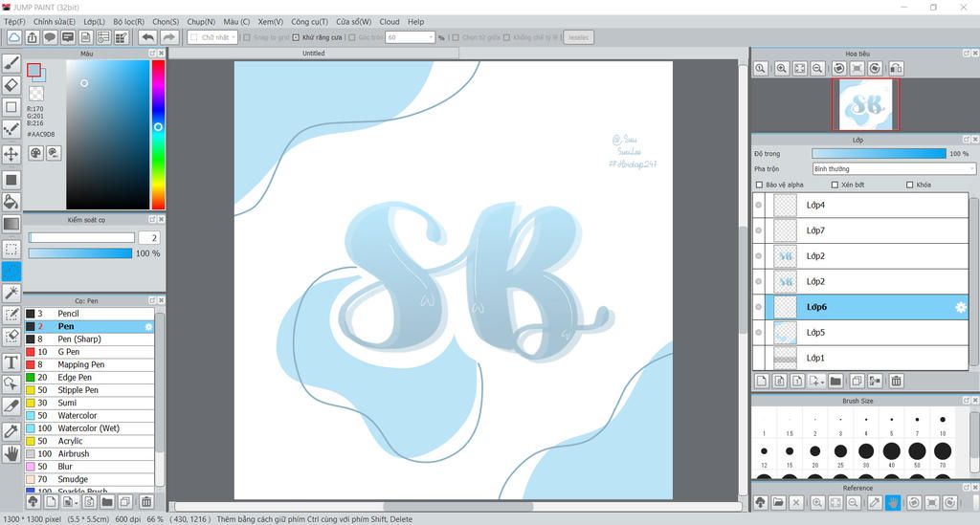The height and width of the screenshot is (525, 980).
Task: Zoom out on the Navigator panel
Action: [817, 69]
